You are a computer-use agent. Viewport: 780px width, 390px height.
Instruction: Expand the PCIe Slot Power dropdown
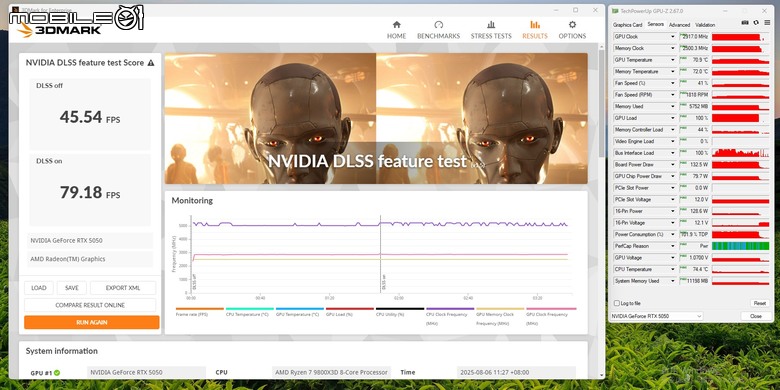673,188
